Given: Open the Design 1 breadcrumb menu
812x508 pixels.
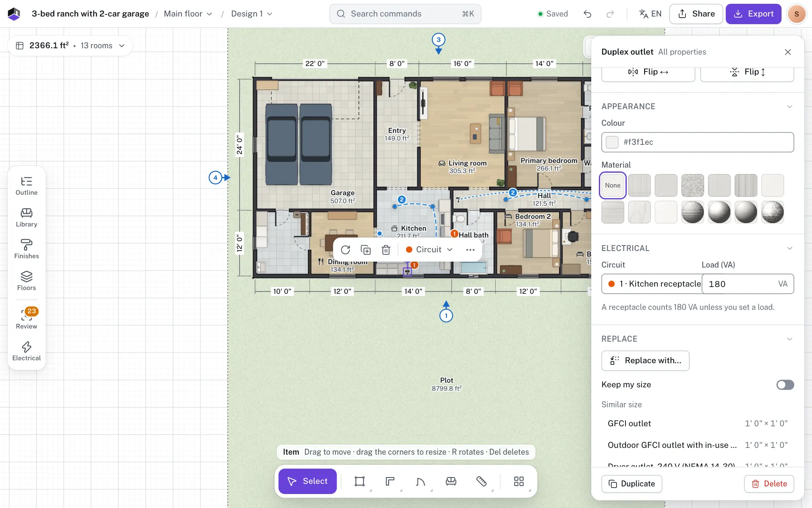Looking at the screenshot, I should (252, 14).
